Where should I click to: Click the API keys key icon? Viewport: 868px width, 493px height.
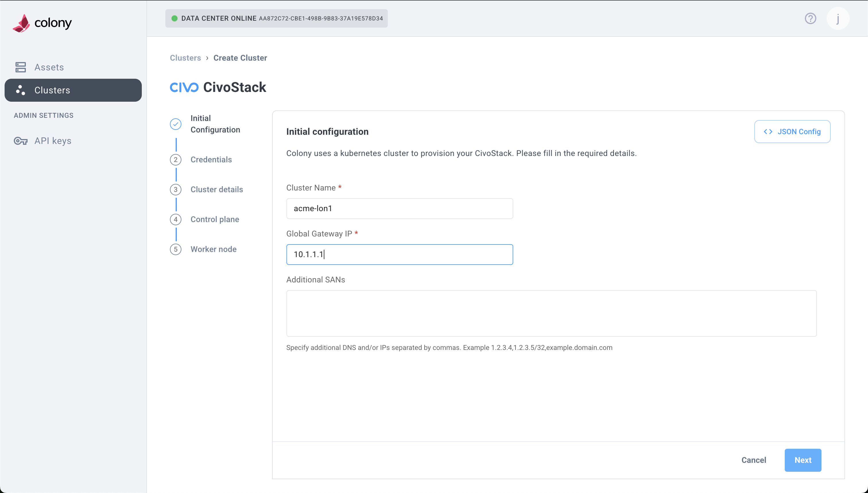point(21,141)
